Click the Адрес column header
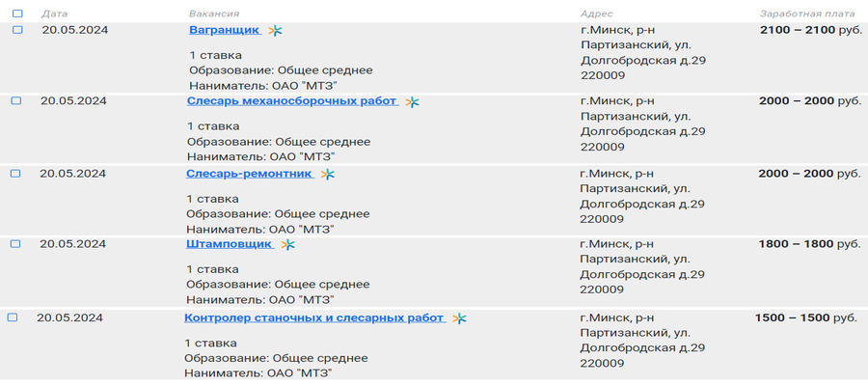 point(596,14)
